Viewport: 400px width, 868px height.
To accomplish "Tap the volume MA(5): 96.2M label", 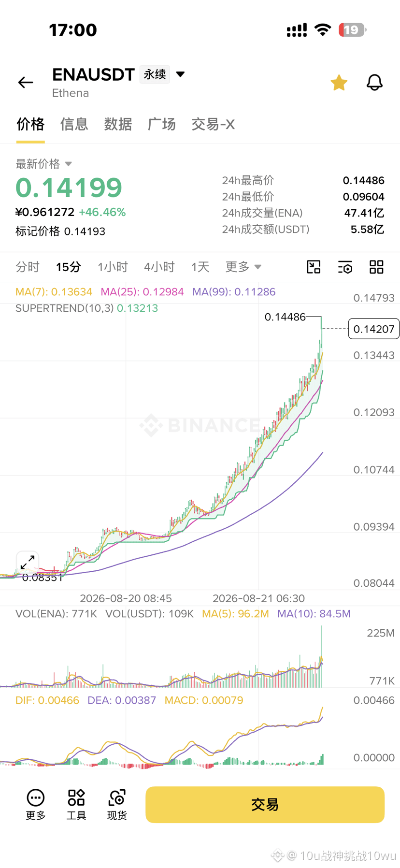I will [x=235, y=614].
